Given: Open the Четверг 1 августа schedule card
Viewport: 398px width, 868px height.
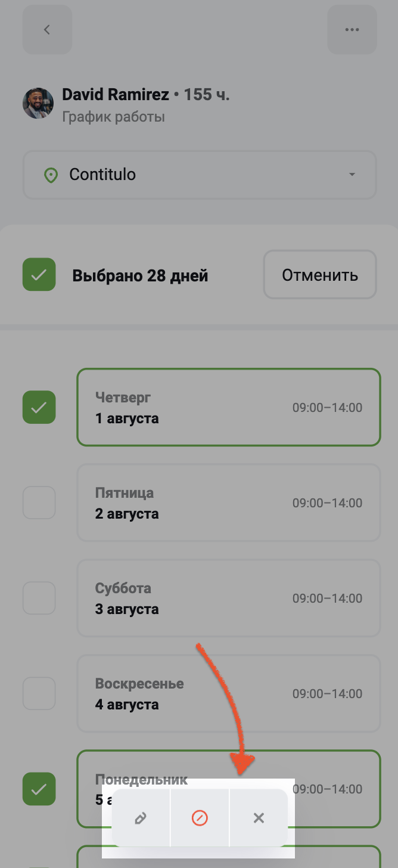Looking at the screenshot, I should [229, 407].
